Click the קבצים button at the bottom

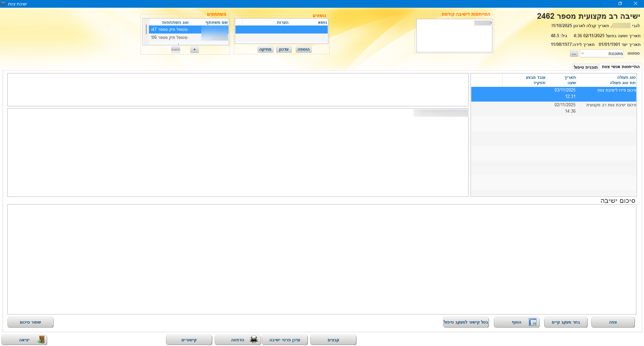[x=333, y=340]
